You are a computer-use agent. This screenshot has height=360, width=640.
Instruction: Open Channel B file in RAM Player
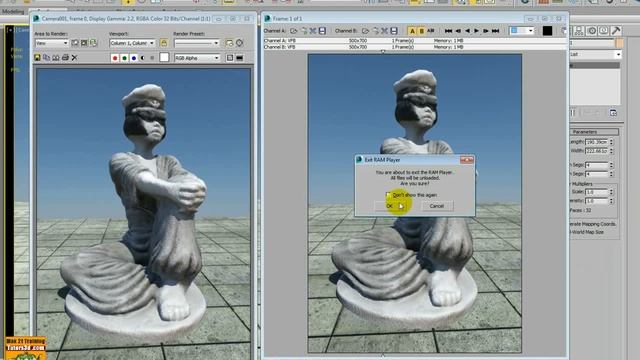click(365, 31)
